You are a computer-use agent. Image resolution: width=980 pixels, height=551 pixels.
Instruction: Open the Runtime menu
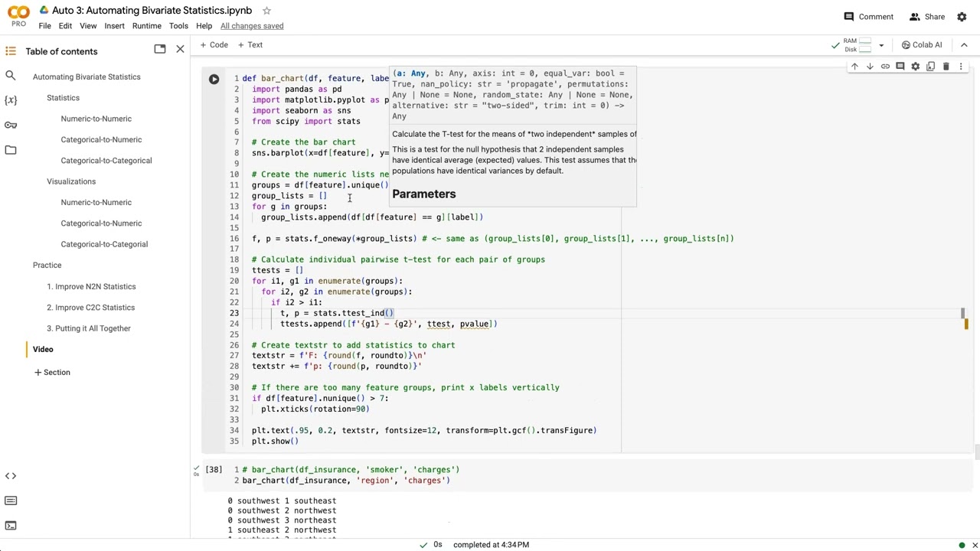[x=146, y=26]
